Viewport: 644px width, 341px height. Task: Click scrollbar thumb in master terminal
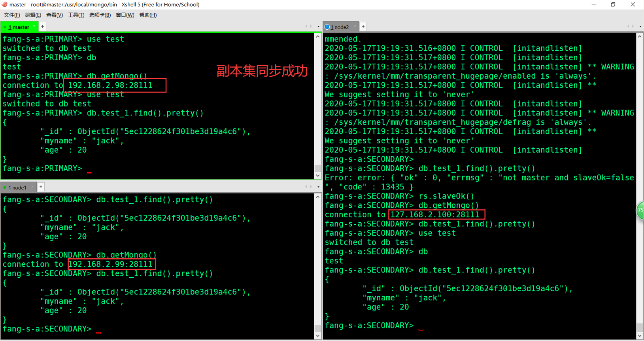coord(318,169)
